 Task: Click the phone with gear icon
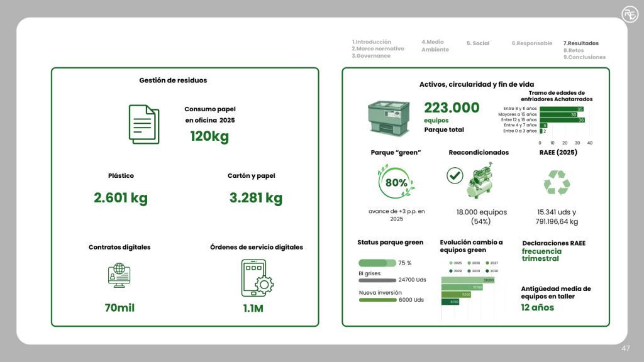pos(257,278)
